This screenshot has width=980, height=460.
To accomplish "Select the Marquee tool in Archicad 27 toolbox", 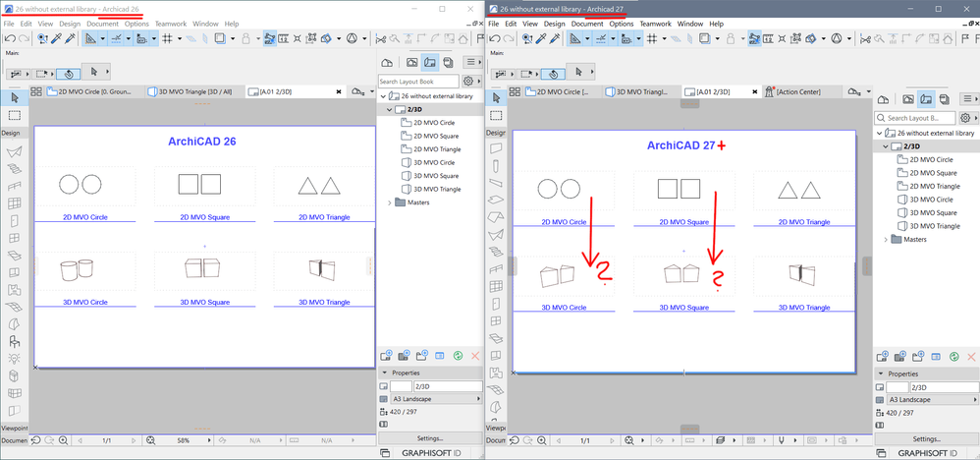I will [x=496, y=116].
